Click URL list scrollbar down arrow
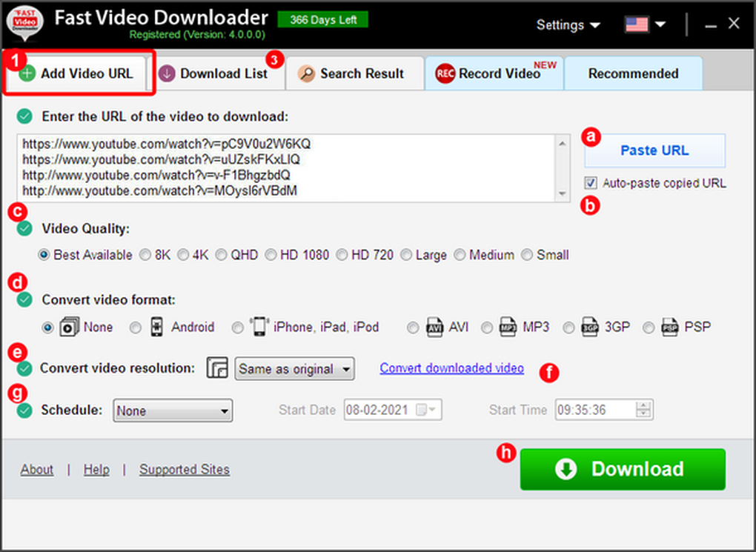This screenshot has width=756, height=552. (562, 194)
